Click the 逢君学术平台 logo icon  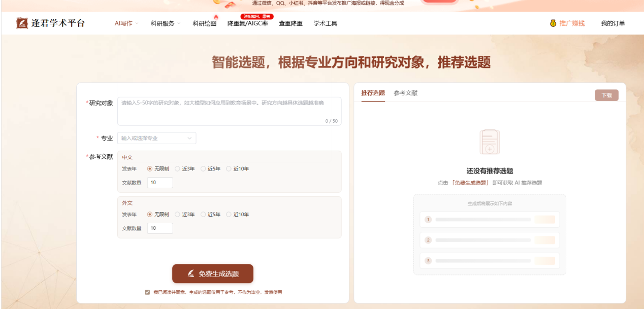(x=22, y=23)
